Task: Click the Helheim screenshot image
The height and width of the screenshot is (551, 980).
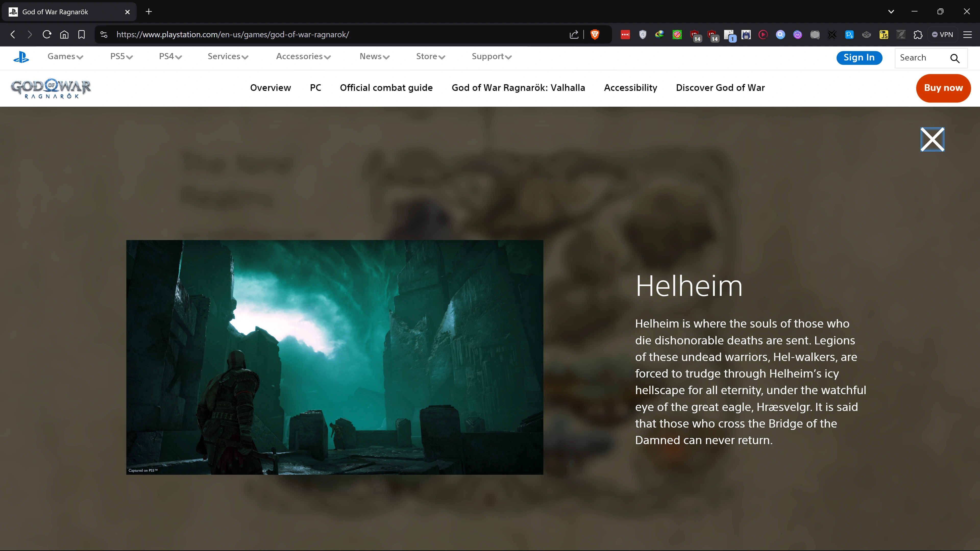Action: [x=334, y=357]
